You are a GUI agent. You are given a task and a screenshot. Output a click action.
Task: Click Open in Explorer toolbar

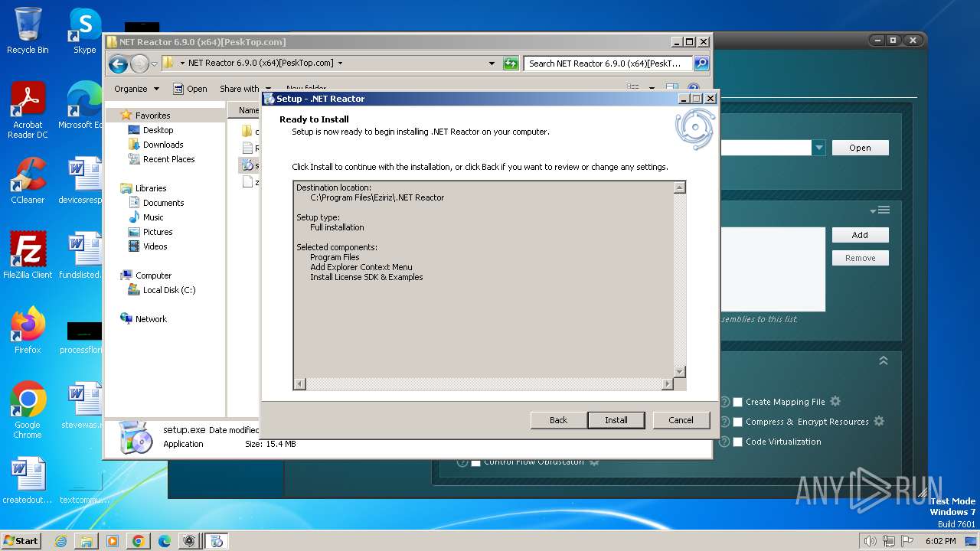pos(190,89)
